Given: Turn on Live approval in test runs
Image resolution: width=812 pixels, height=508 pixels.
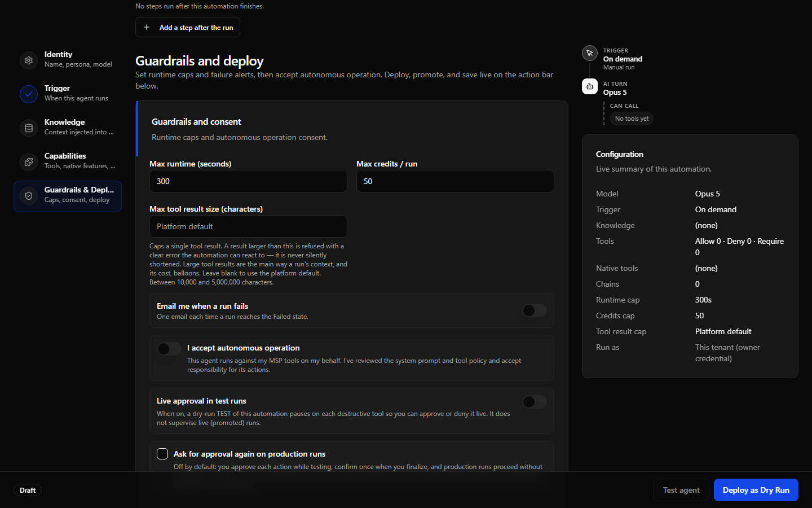Looking at the screenshot, I should click(534, 402).
